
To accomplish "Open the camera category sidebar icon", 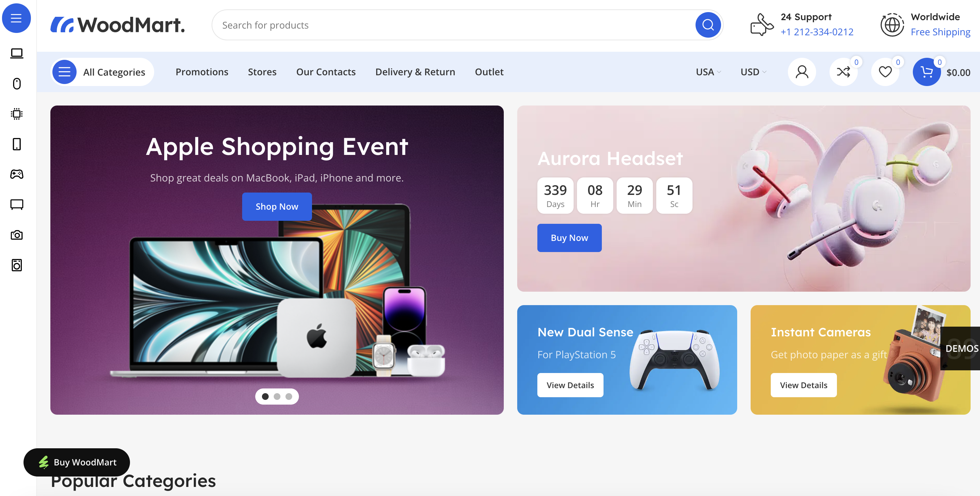I will pyautogui.click(x=17, y=235).
